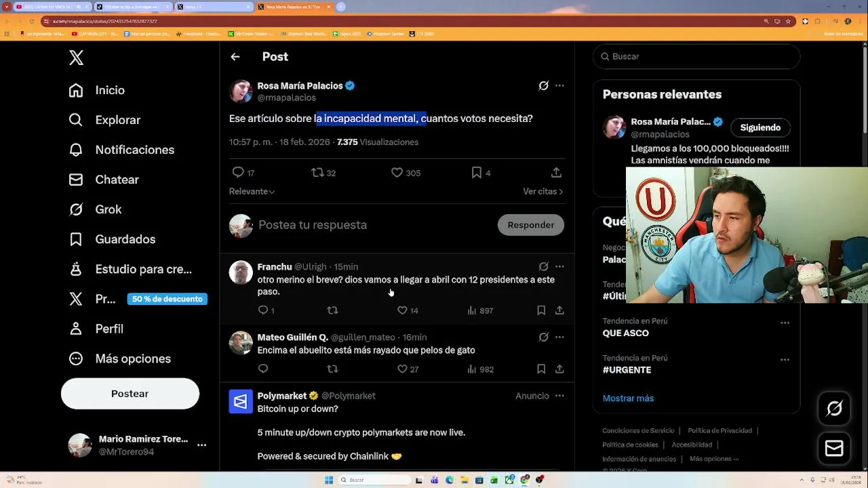Like Franchu's reply with 14 likes
The height and width of the screenshot is (488, 868).
[402, 310]
